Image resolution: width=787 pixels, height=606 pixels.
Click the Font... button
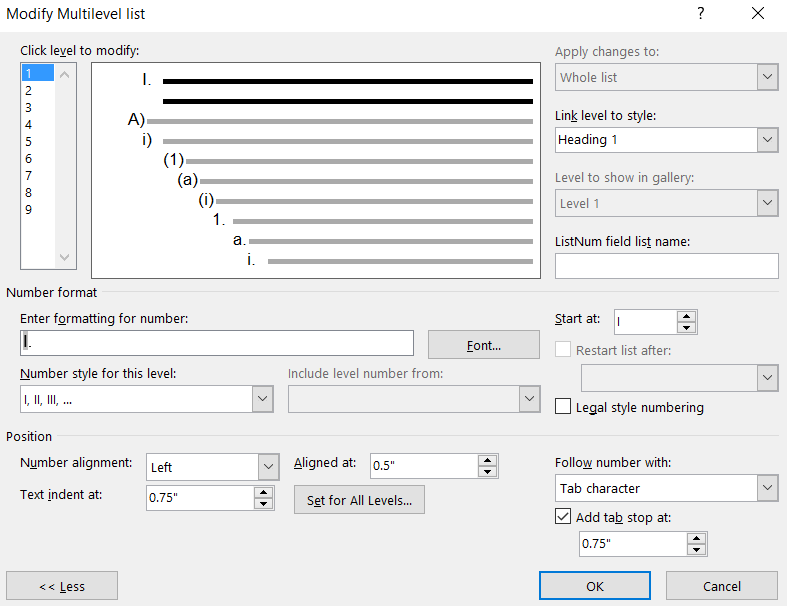(x=483, y=345)
